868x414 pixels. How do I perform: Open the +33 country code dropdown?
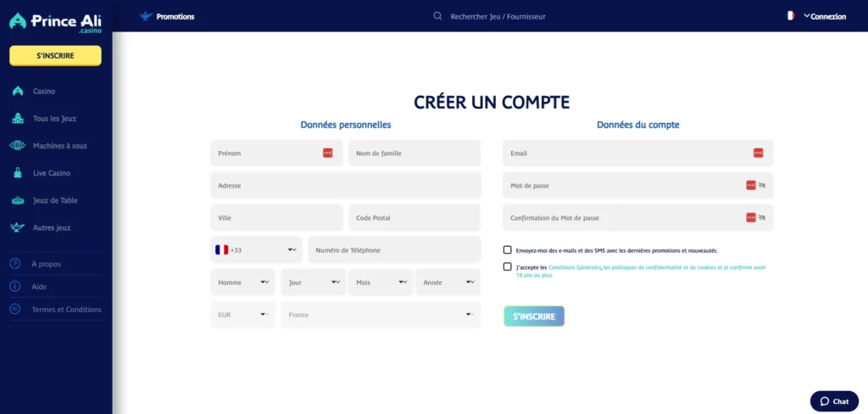click(x=256, y=250)
